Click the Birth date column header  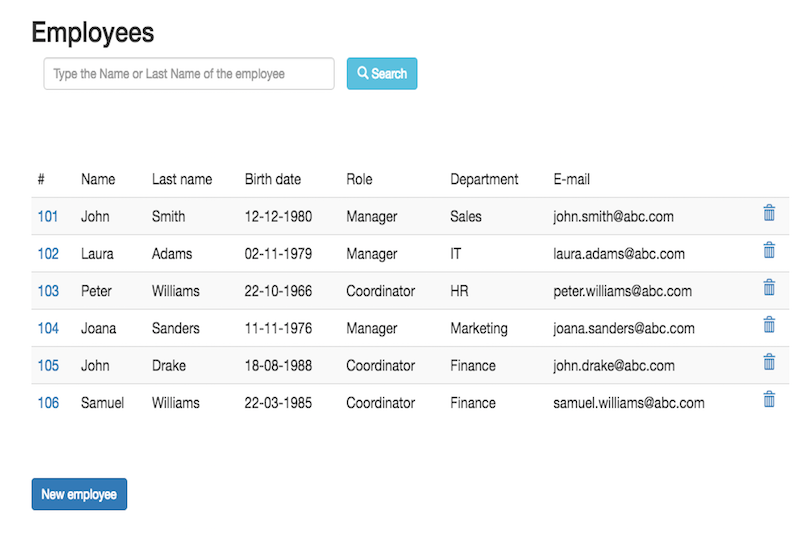[x=273, y=179]
